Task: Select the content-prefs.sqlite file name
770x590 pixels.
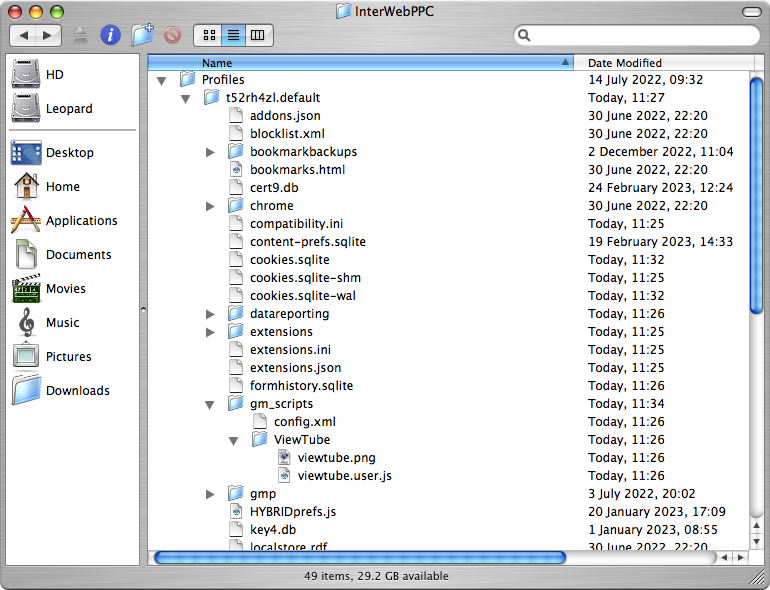Action: click(x=308, y=242)
